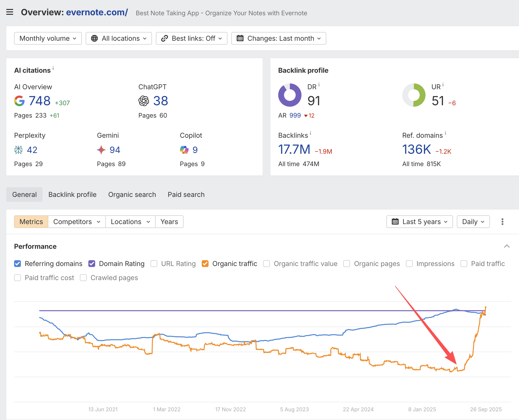The image size is (519, 420).
Task: Select the Years chart tab
Action: pos(169,222)
